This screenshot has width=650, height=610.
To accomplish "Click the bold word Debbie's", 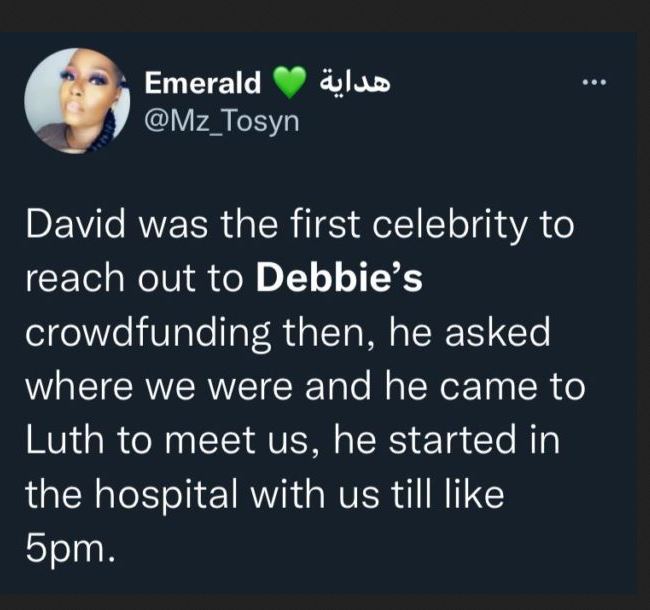I will coord(340,281).
